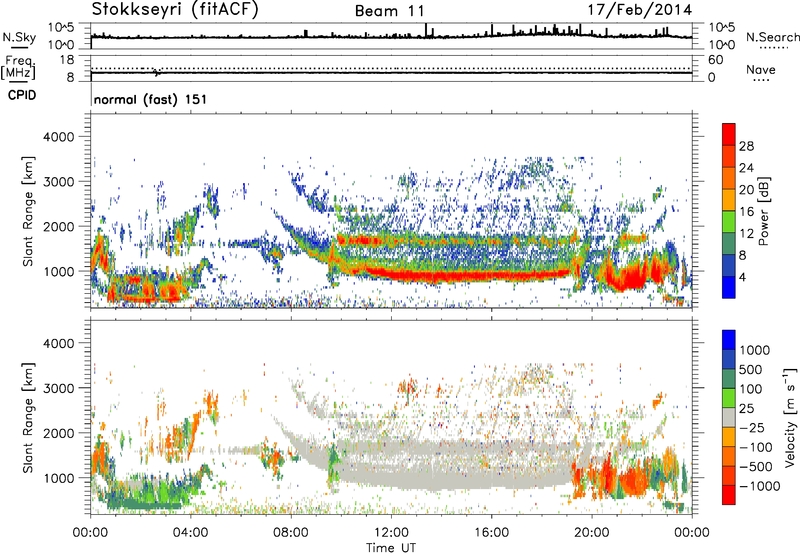
Task: Click the 08:00 time axis tick label
Action: click(x=291, y=533)
